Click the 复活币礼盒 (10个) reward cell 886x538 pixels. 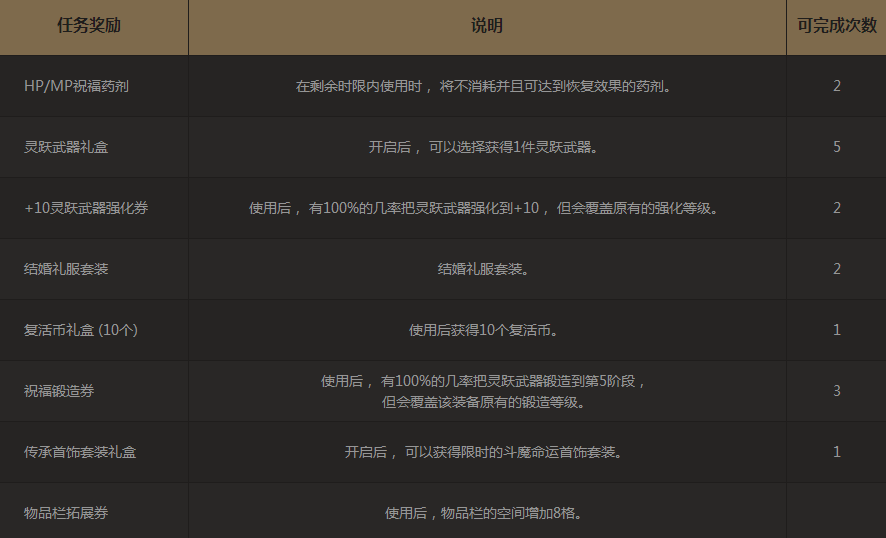click(x=81, y=330)
